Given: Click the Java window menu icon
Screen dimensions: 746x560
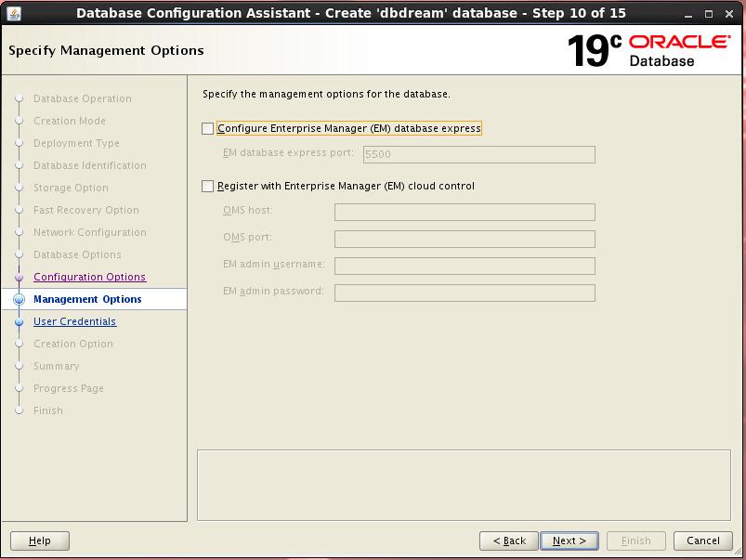Looking at the screenshot, I should click(13, 13).
